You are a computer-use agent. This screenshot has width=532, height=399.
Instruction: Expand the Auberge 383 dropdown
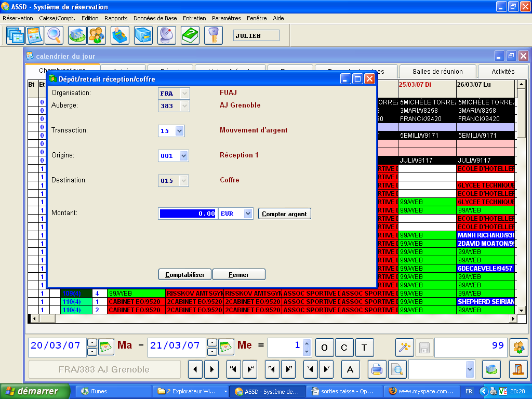(184, 106)
